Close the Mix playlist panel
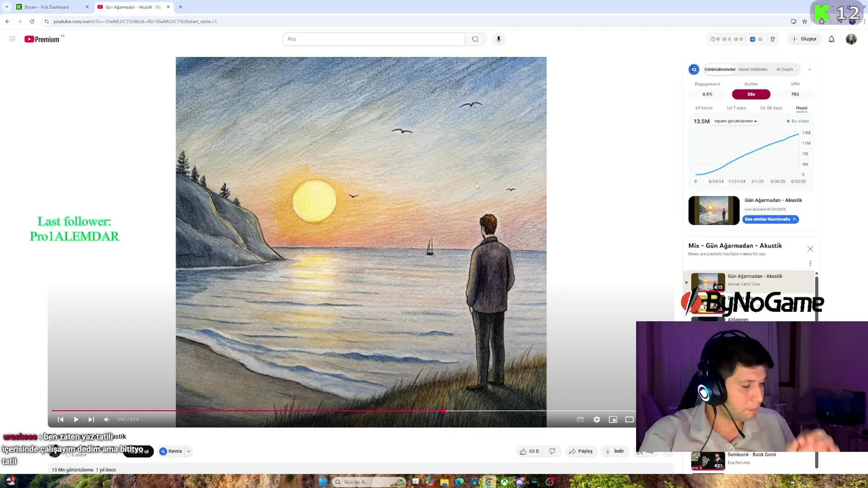The width and height of the screenshot is (868, 488). pyautogui.click(x=810, y=249)
